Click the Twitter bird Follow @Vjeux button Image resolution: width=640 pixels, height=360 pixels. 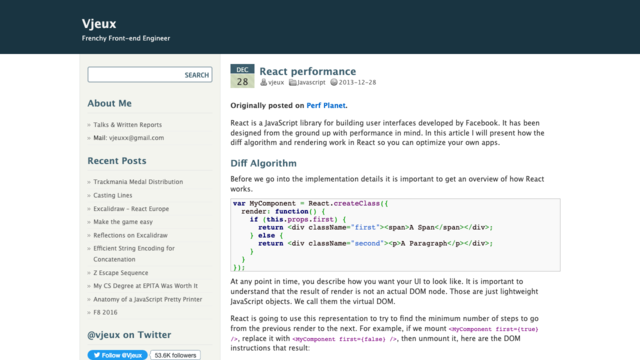(118, 355)
